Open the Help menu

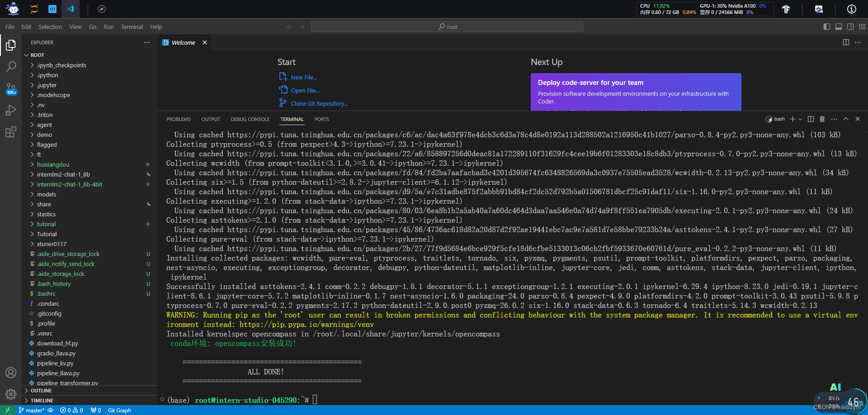pyautogui.click(x=156, y=27)
